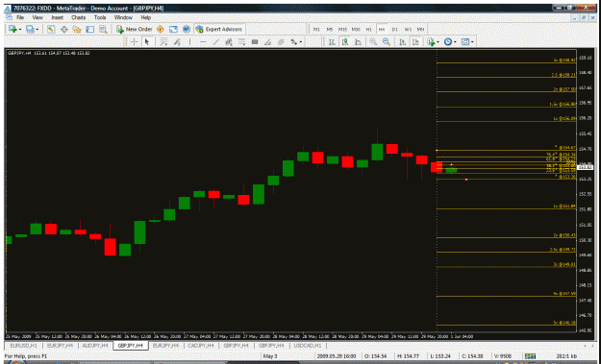601x364 pixels.
Task: Toggle the Expert Advisors button
Action: (219, 29)
